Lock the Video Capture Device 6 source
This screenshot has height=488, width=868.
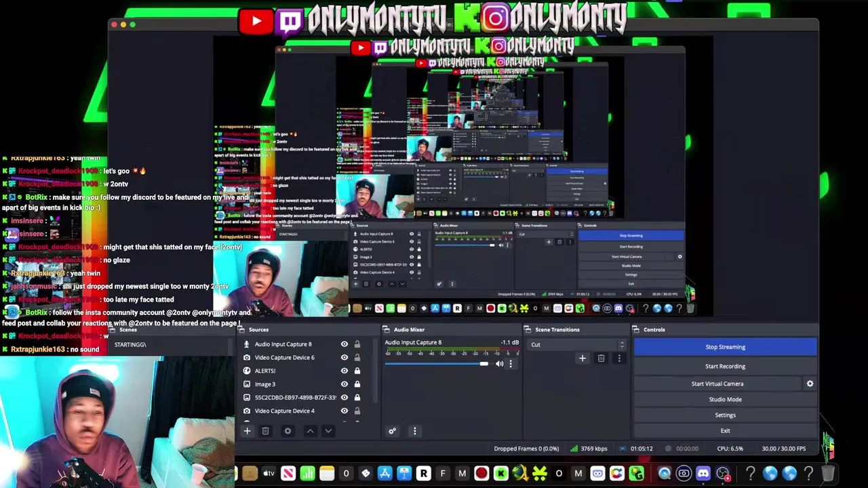click(x=357, y=357)
